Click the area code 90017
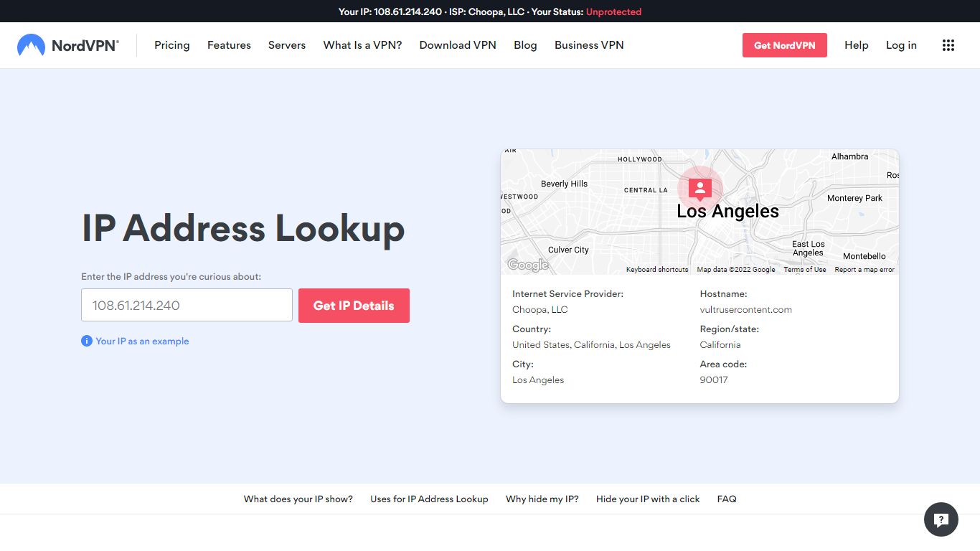 [x=714, y=380]
